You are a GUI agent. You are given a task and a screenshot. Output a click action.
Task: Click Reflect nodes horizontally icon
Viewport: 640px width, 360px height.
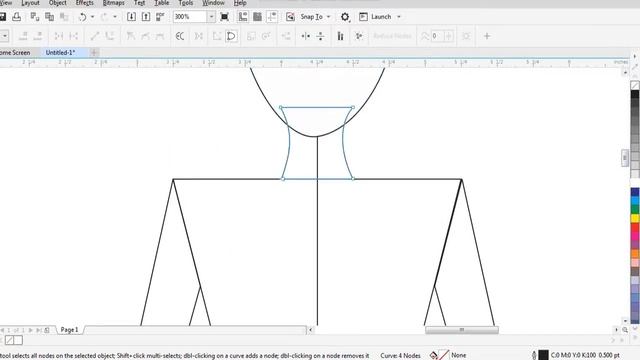(305, 36)
